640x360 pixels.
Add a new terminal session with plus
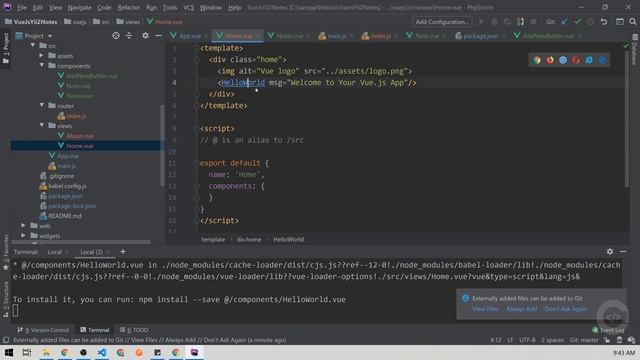tap(123, 252)
